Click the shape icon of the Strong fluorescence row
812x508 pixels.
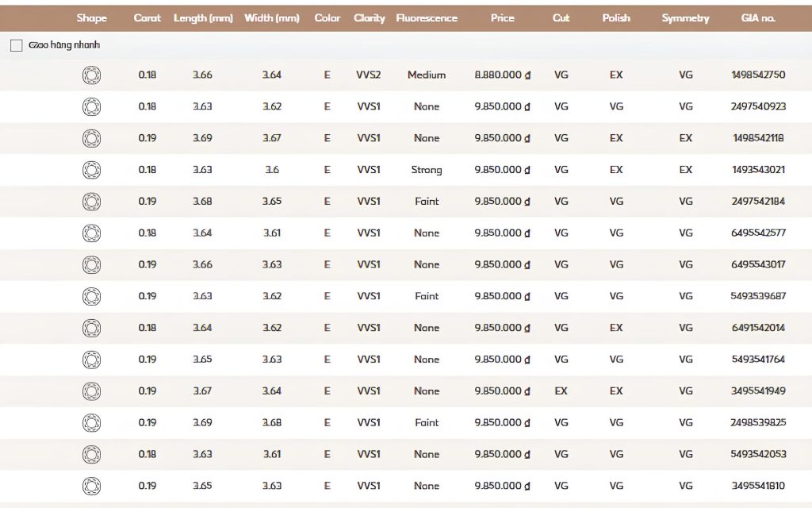[92, 170]
